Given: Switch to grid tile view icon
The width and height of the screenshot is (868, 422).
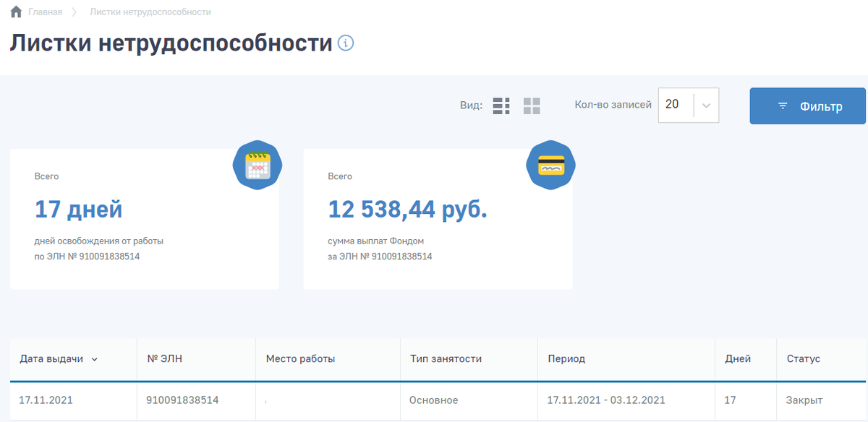Looking at the screenshot, I should point(532,105).
